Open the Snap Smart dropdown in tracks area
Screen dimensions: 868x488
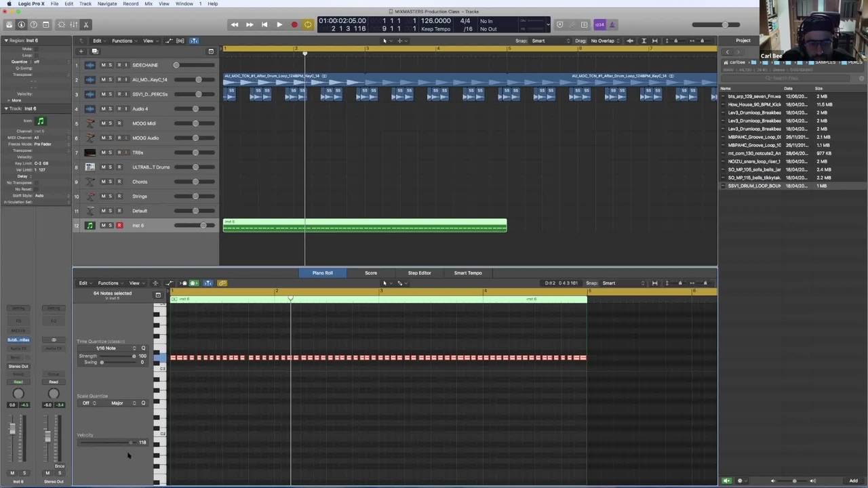pyautogui.click(x=549, y=41)
